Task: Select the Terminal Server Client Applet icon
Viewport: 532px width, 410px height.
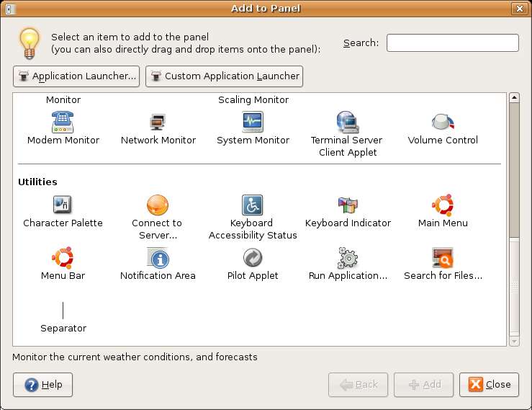Action: point(348,121)
